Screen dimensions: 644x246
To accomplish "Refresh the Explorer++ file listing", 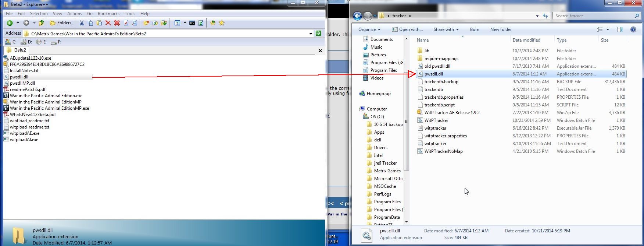I will click(x=201, y=23).
